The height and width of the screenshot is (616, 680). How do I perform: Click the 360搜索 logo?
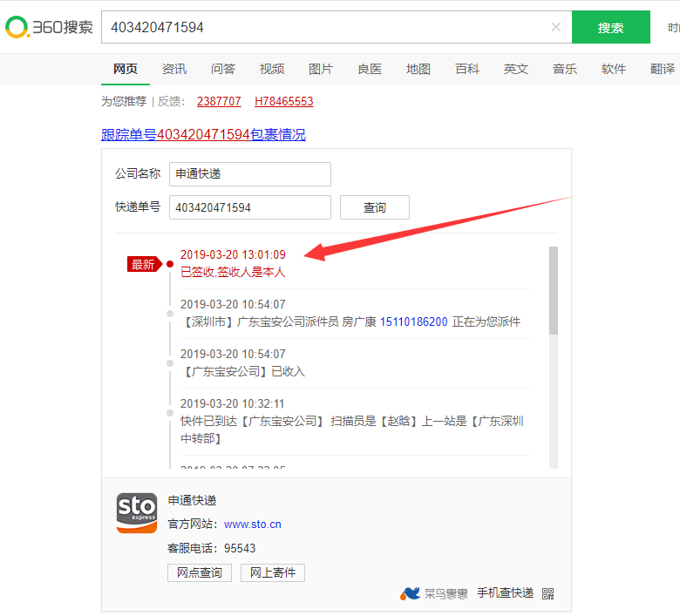(x=49, y=27)
